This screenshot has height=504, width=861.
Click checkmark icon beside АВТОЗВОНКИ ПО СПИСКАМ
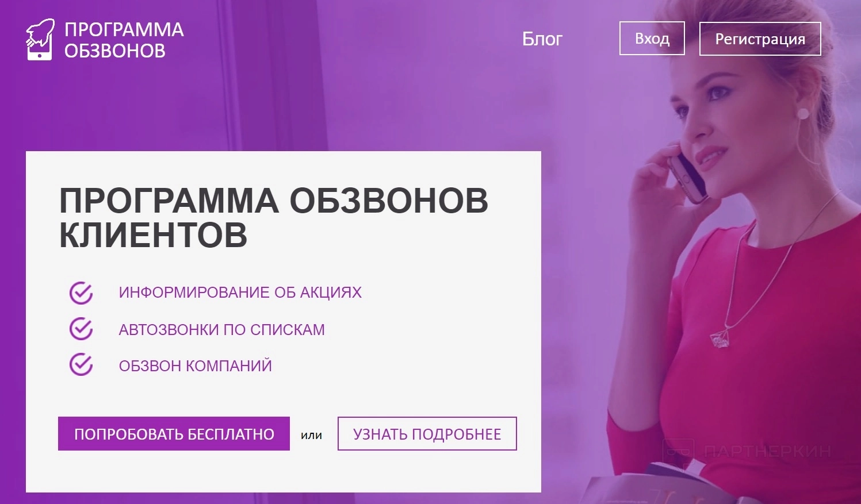[81, 329]
